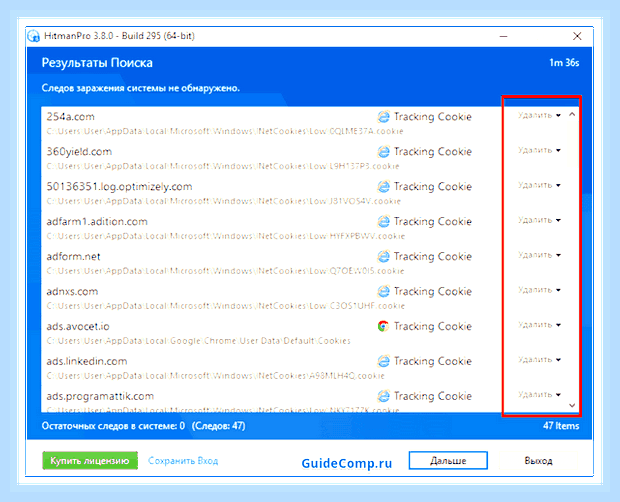Image resolution: width=620 pixels, height=502 pixels.
Task: Click the IE icon beside 50136351.log.optimizely.com
Action: (x=383, y=186)
